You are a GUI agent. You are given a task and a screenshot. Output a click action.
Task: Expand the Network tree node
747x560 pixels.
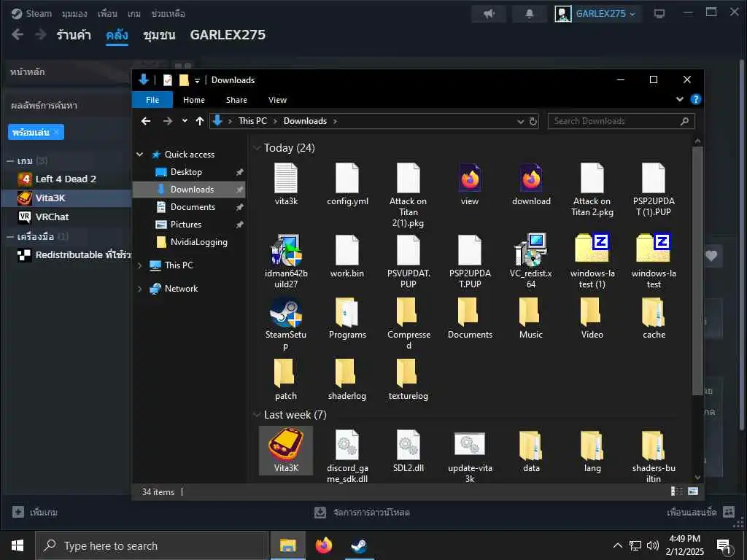[139, 289]
